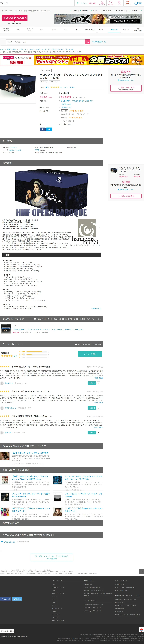Screen dimensions: 144x644
Task: Click the Ponta point campaign banner
Action: tap(72, 60)
